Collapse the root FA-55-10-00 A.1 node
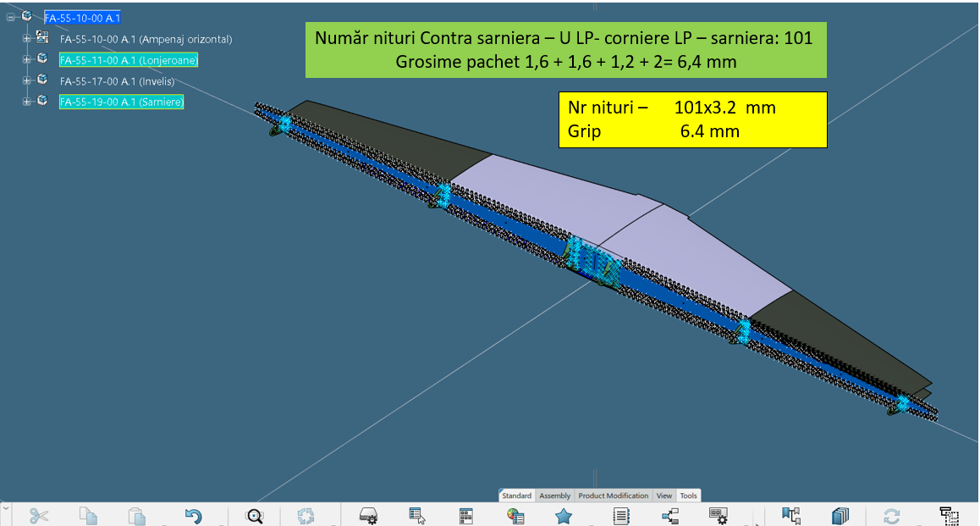This screenshot has width=980, height=526. point(11,17)
